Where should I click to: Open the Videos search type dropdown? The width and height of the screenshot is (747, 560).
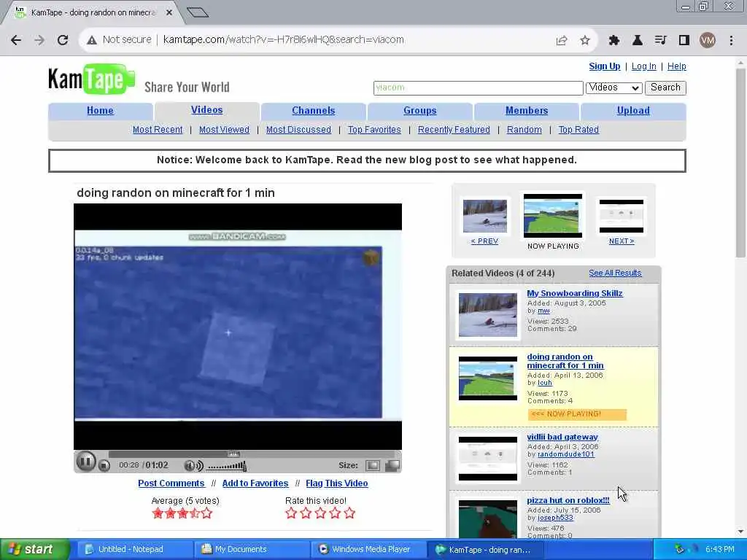[614, 87]
